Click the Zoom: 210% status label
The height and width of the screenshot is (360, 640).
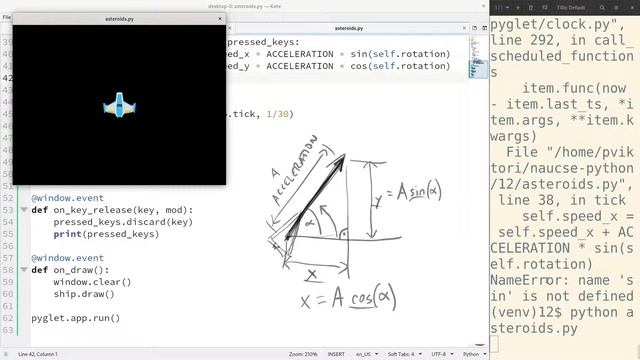point(303,354)
